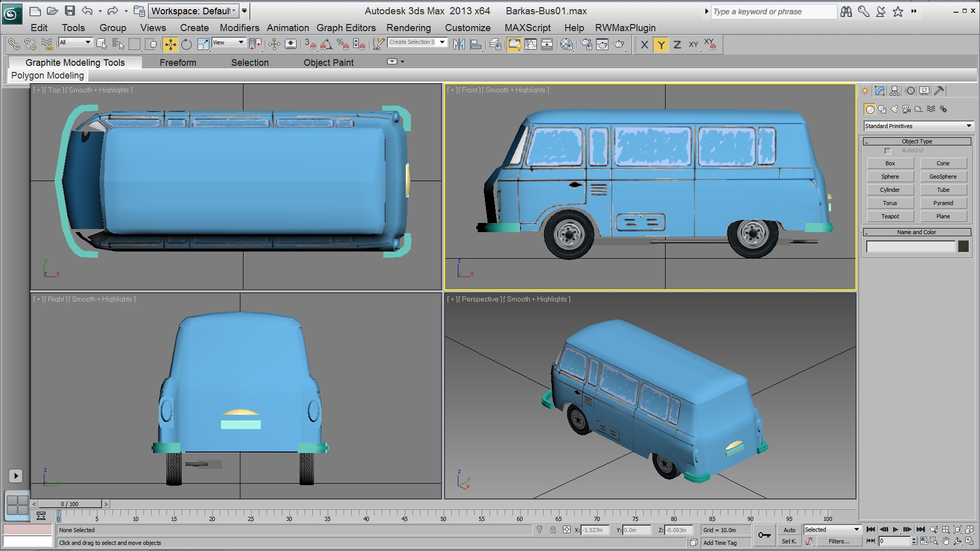Toggle the Selection Lock padlock
Image resolution: width=980 pixels, height=551 pixels.
coord(553,530)
